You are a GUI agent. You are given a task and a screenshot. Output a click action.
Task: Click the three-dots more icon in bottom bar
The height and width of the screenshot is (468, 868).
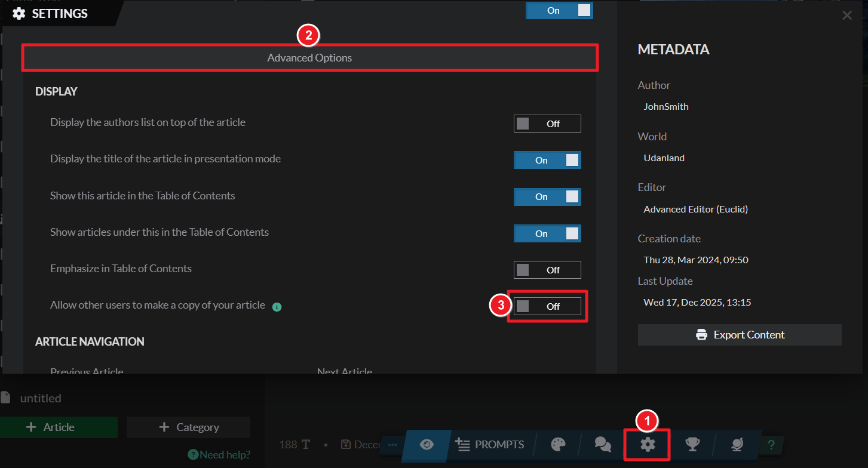click(392, 445)
